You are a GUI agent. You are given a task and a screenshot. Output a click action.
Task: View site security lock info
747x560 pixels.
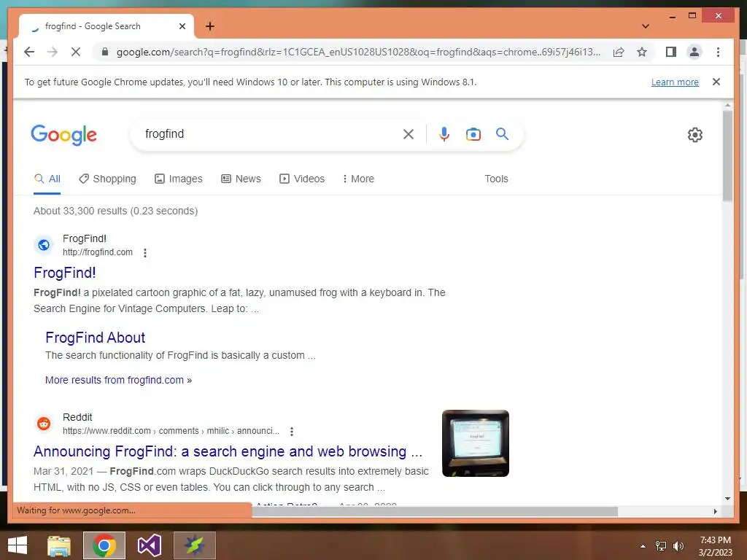click(105, 52)
